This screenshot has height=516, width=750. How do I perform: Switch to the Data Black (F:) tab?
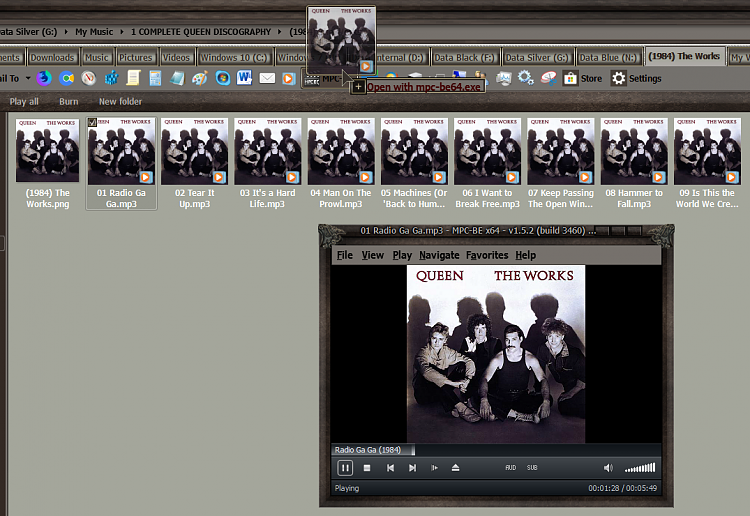click(x=464, y=57)
